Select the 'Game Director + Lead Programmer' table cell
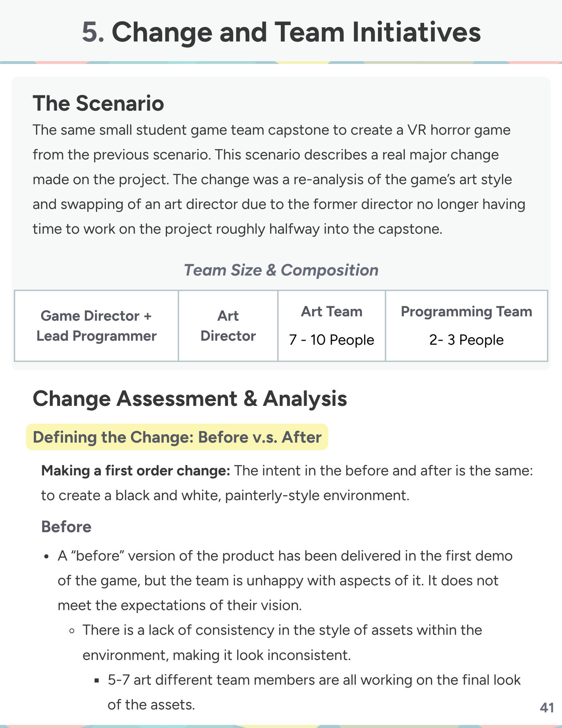Viewport: 562px width, 728px height. coord(96,326)
